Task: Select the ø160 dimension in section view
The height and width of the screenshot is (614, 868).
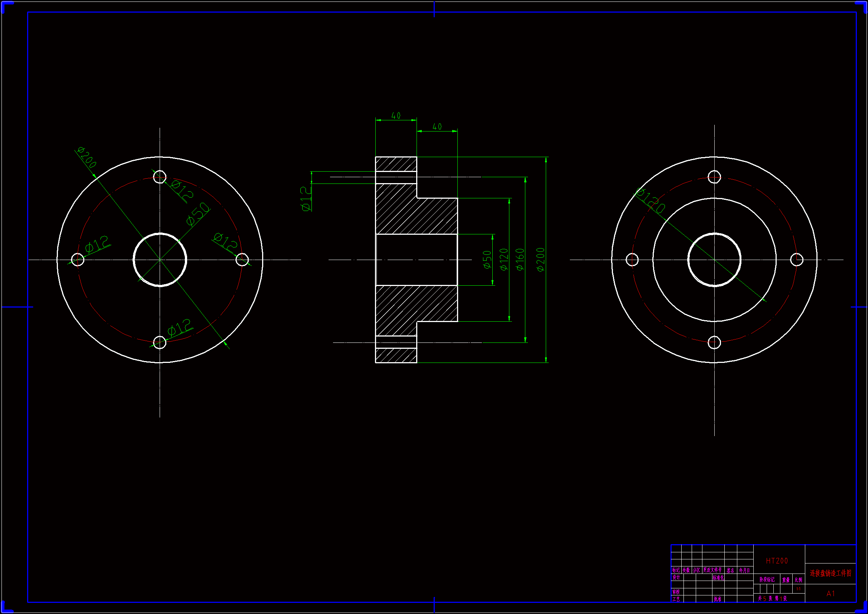Action: pos(520,260)
